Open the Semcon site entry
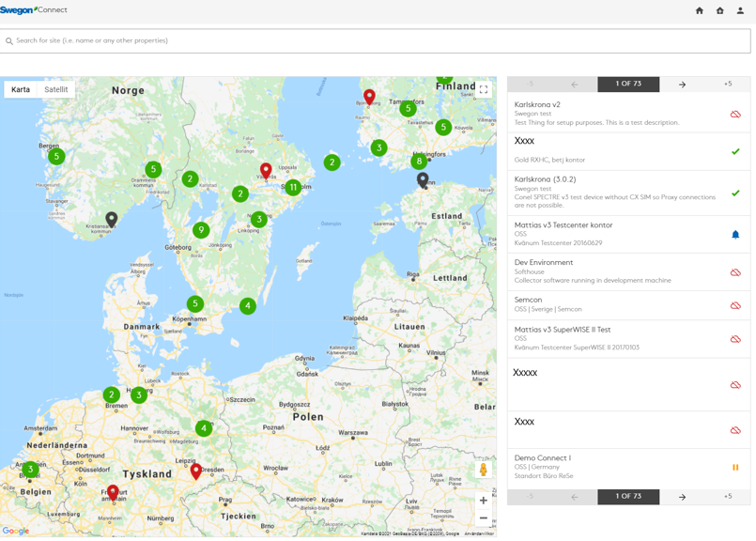The width and height of the screenshot is (756, 541). pos(628,304)
